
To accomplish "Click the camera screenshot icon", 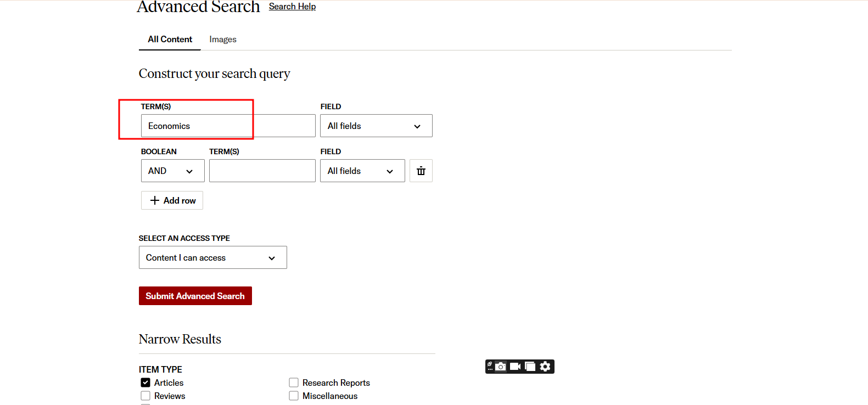I will 501,367.
